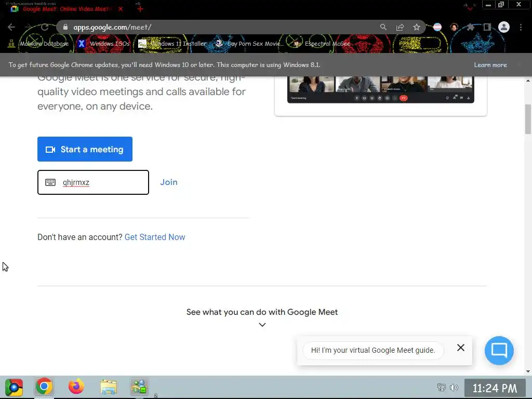Click the page vertical scrollbar thumb
This screenshot has width=532, height=399.
click(528, 119)
